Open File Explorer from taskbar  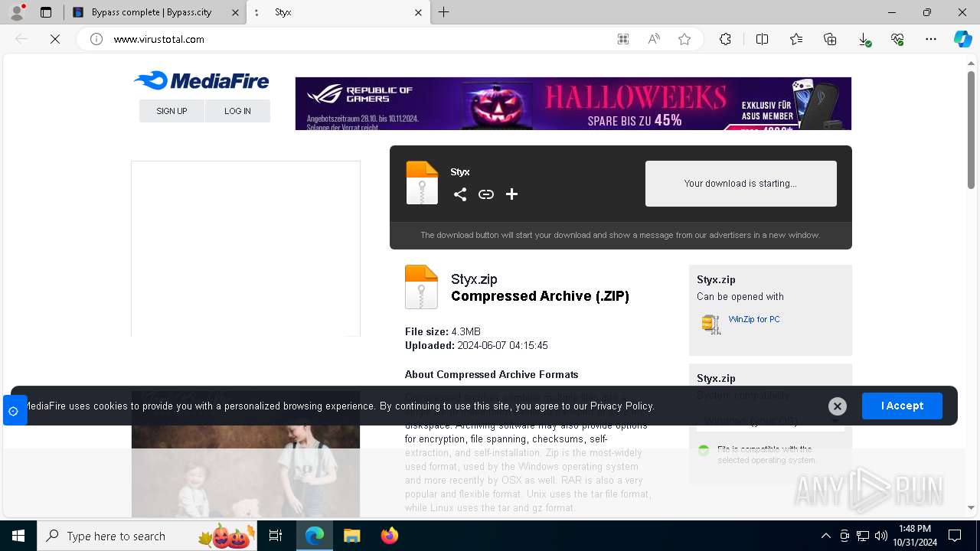pyautogui.click(x=351, y=536)
